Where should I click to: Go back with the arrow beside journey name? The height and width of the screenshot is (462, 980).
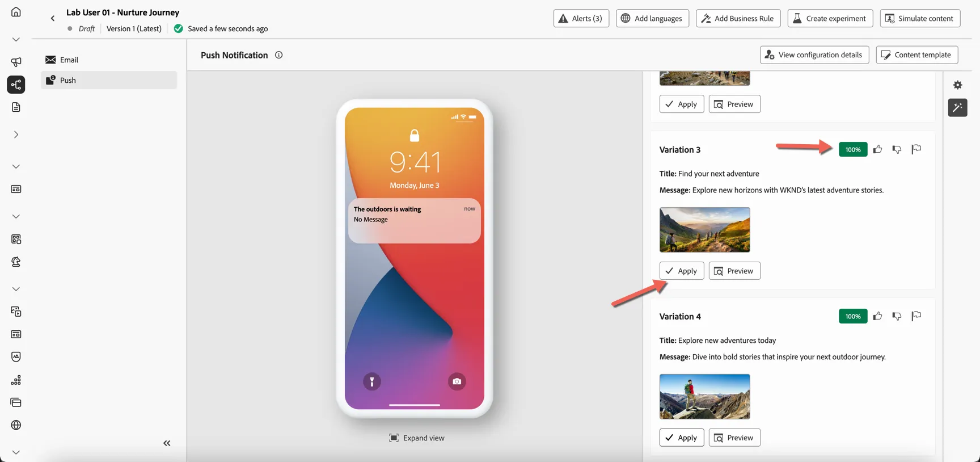point(53,18)
